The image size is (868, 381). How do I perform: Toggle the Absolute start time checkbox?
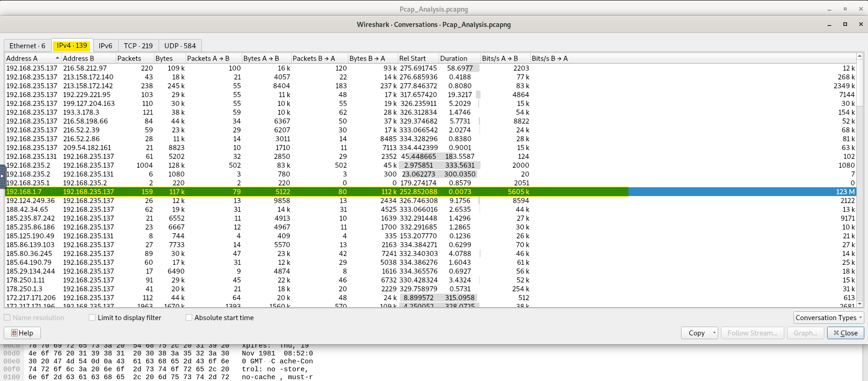189,318
